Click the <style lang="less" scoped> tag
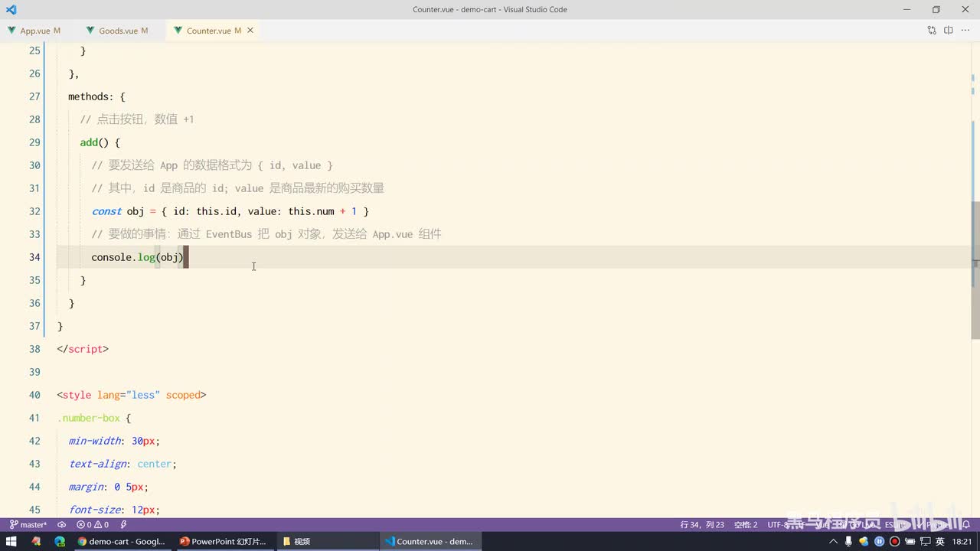Viewport: 980px width, 551px height. click(x=132, y=395)
